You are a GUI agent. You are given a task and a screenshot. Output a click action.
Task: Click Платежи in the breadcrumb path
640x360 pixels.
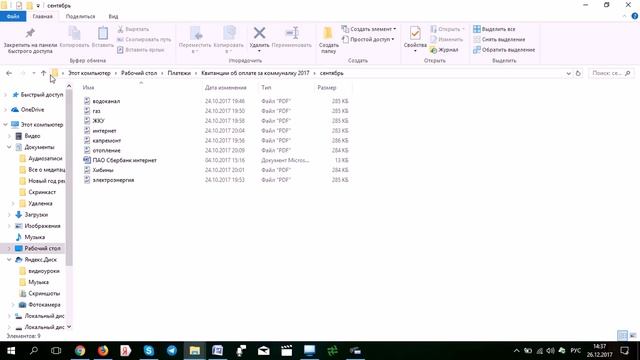(179, 73)
